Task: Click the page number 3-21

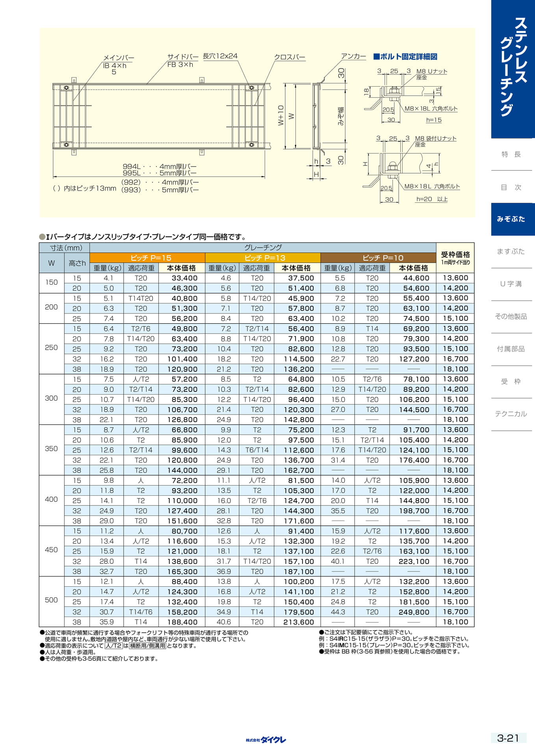Action: pyautogui.click(x=508, y=738)
